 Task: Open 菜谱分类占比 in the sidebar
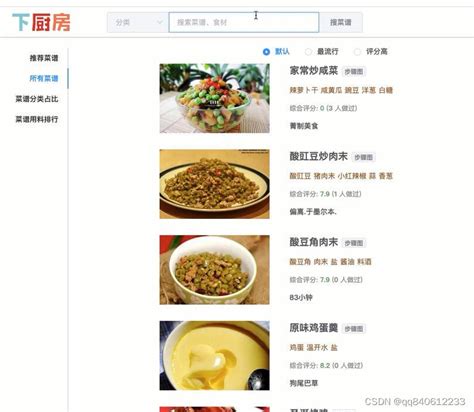point(37,99)
